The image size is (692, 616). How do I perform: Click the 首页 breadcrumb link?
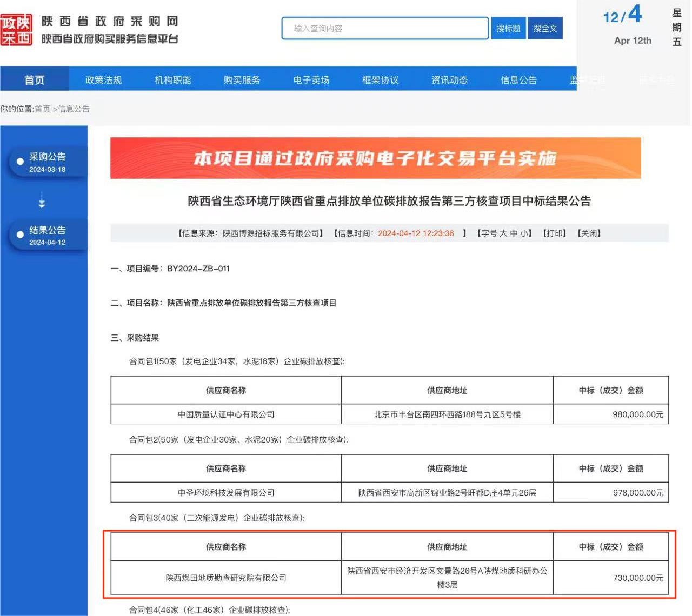42,109
